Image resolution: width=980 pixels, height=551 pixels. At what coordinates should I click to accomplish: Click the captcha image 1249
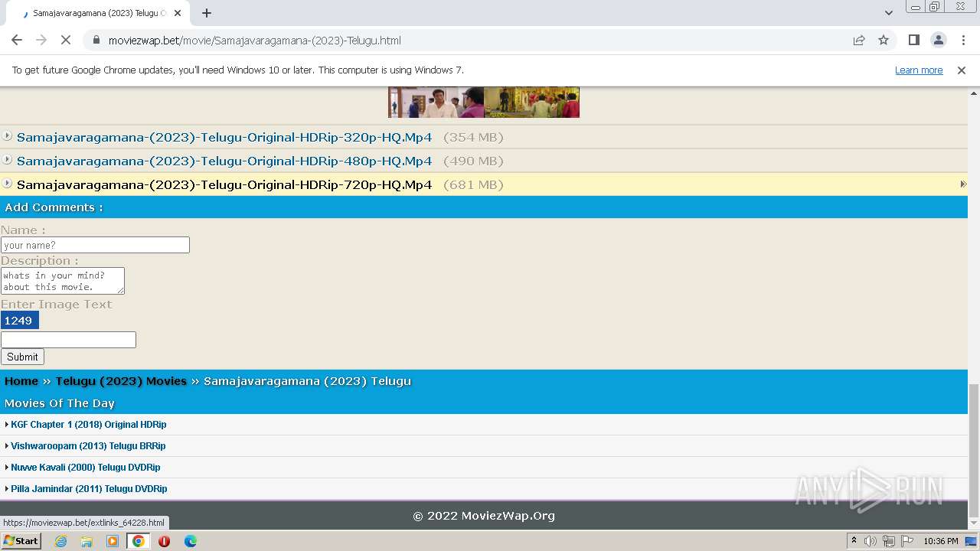20,321
